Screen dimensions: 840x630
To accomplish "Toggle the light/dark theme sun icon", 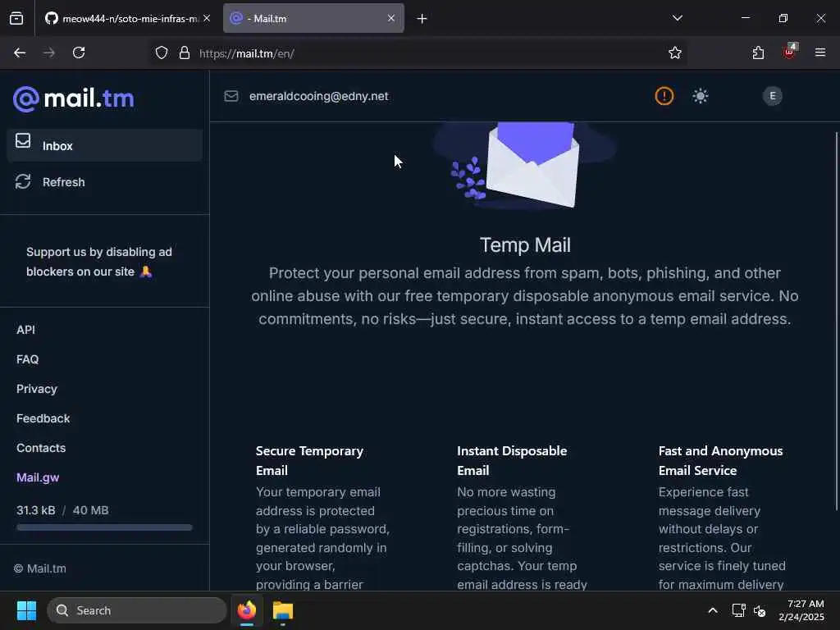I will [x=701, y=96].
